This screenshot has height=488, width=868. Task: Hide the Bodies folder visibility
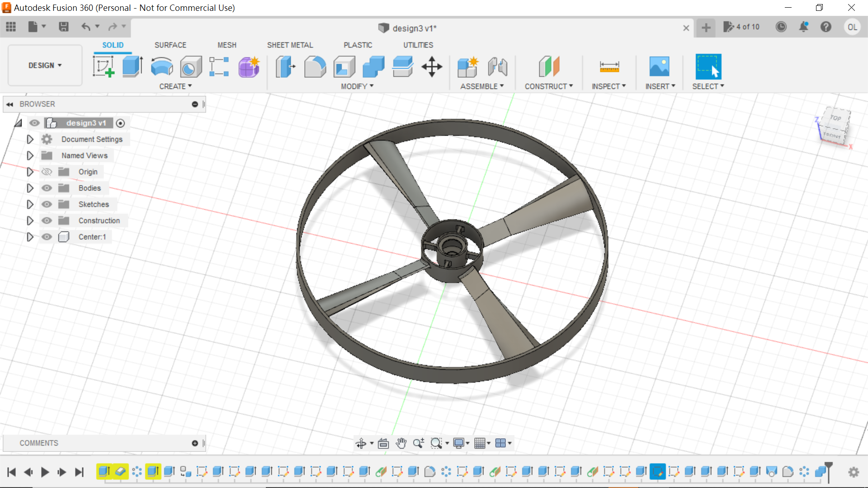coord(47,188)
